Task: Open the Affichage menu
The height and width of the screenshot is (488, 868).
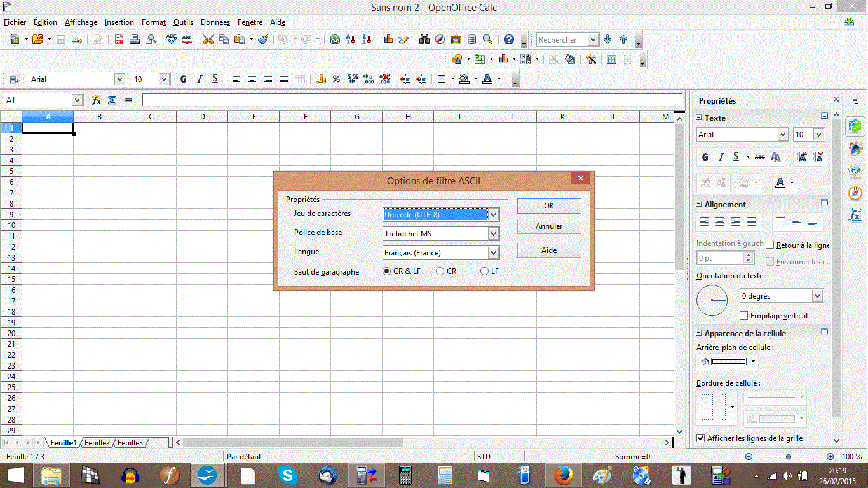Action: coord(81,22)
